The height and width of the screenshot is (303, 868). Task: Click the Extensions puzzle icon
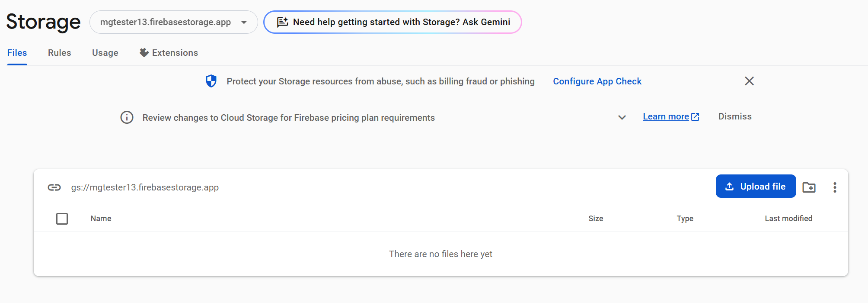tap(144, 52)
